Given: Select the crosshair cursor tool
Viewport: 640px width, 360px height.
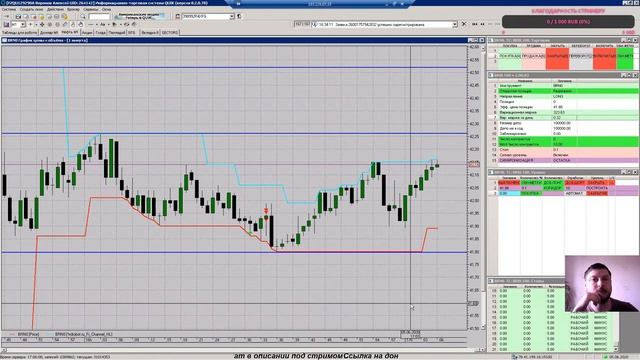Looking at the screenshot, I should [31, 24].
